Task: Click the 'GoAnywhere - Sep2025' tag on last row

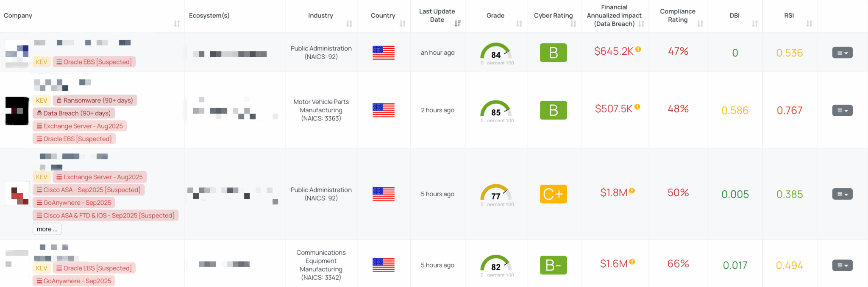Action: tap(73, 281)
